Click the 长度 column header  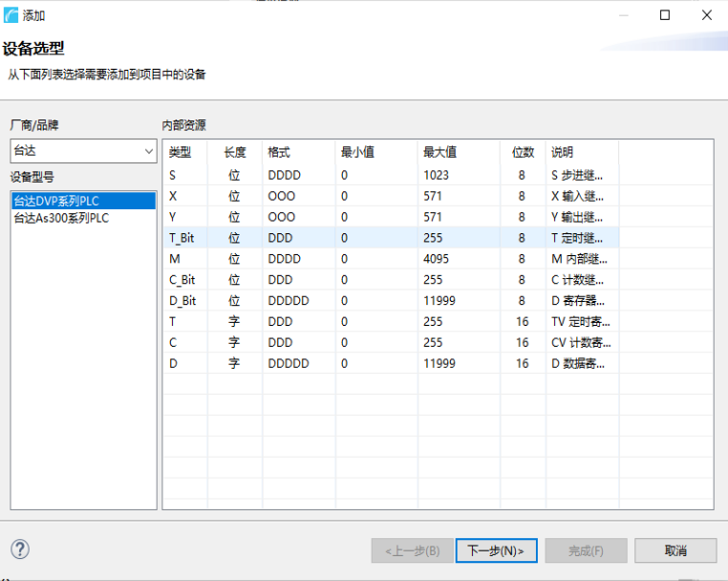[x=235, y=152]
